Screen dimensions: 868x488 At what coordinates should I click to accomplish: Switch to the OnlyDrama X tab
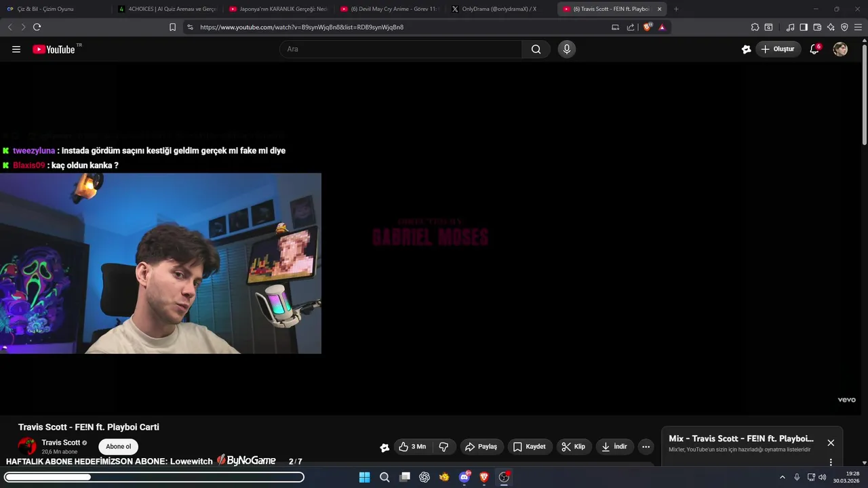[x=500, y=9]
